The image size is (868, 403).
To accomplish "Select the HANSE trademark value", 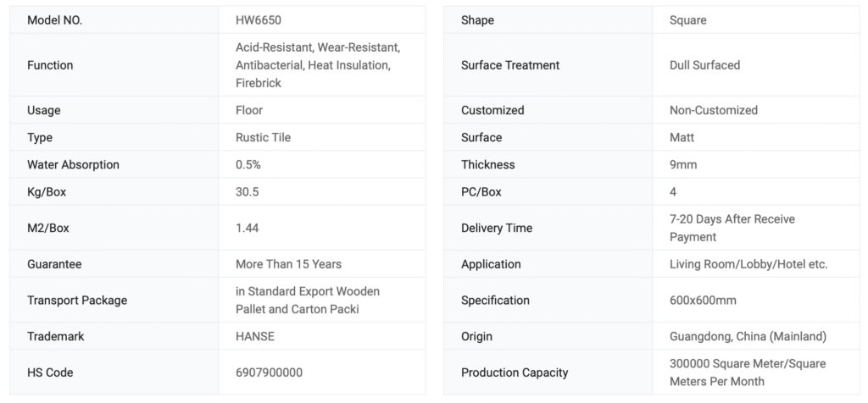I will click(x=255, y=336).
